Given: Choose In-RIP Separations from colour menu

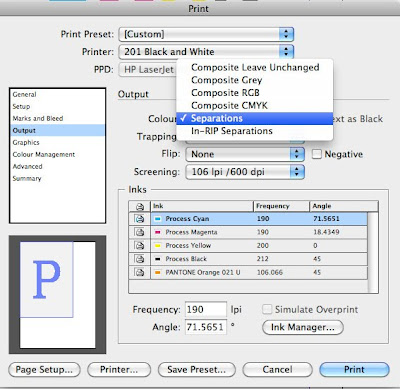Looking at the screenshot, I should point(255,131).
